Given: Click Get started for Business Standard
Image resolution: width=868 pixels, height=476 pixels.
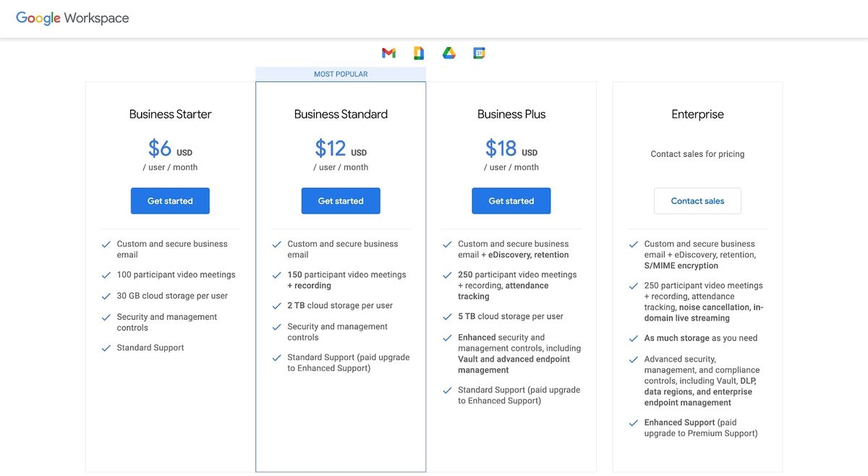Looking at the screenshot, I should [x=340, y=200].
